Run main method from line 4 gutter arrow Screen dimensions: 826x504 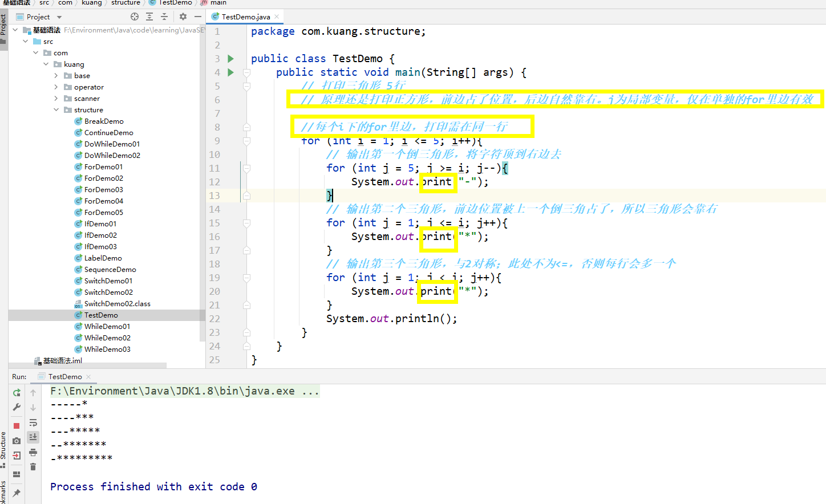coord(230,72)
